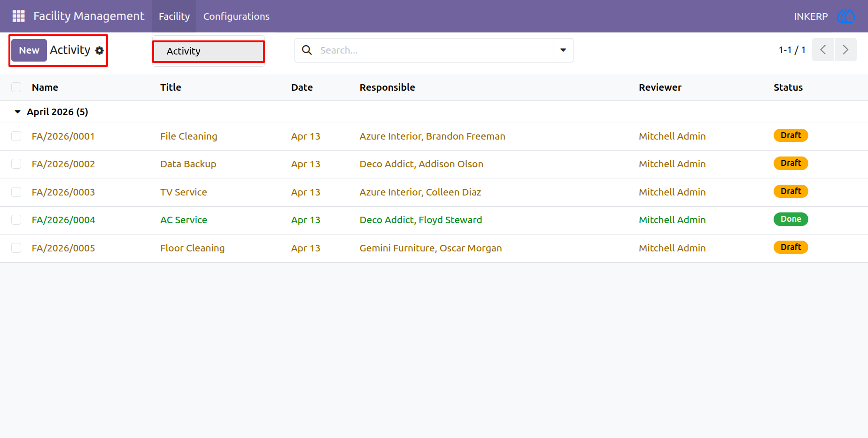Screen dimensions: 868x438
Task: Click the INKERP company name
Action: (811, 16)
